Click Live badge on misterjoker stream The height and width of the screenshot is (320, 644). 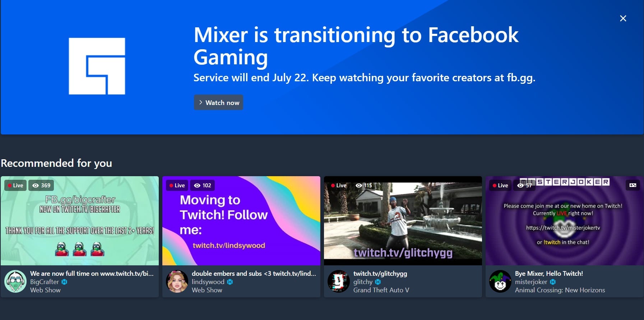coord(500,186)
